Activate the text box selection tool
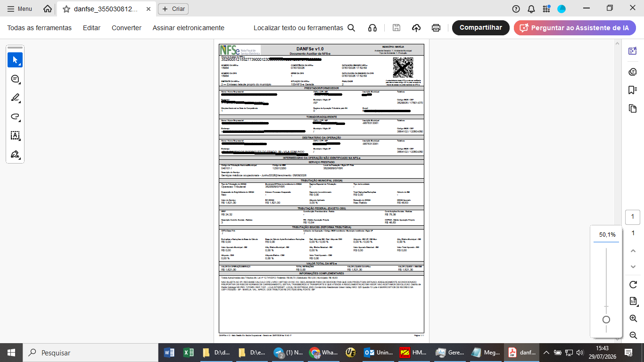 point(15,135)
